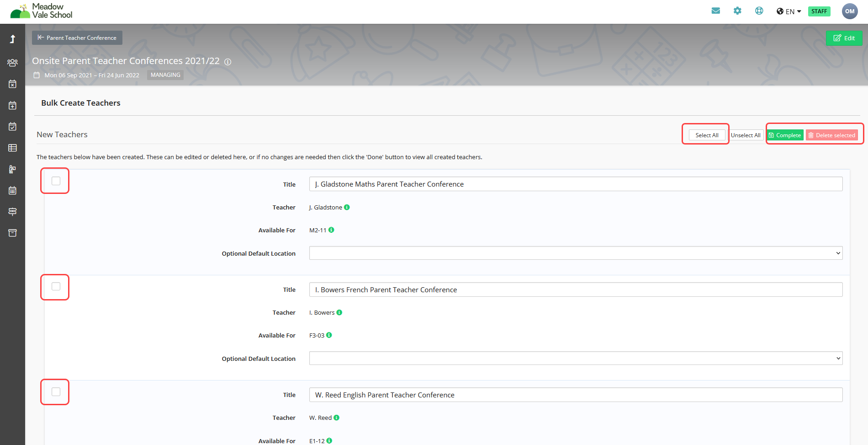Open the people group sidebar icon
Image resolution: width=868 pixels, height=445 pixels.
point(12,63)
